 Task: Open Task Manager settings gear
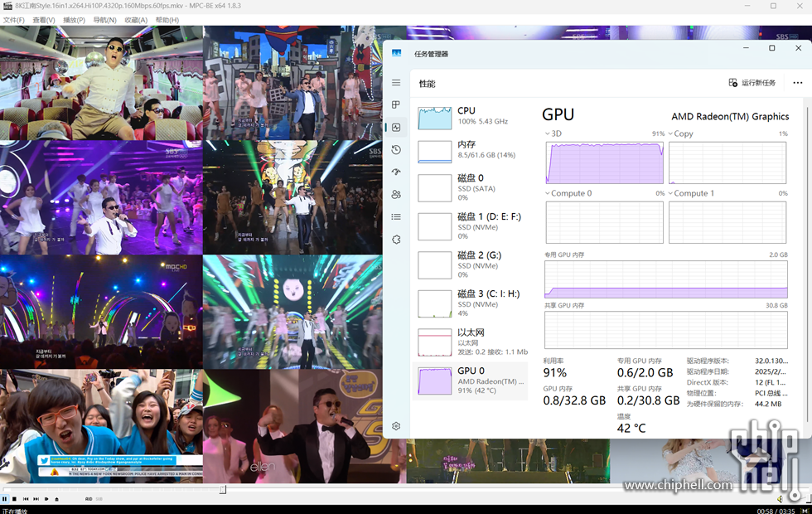[x=396, y=426]
